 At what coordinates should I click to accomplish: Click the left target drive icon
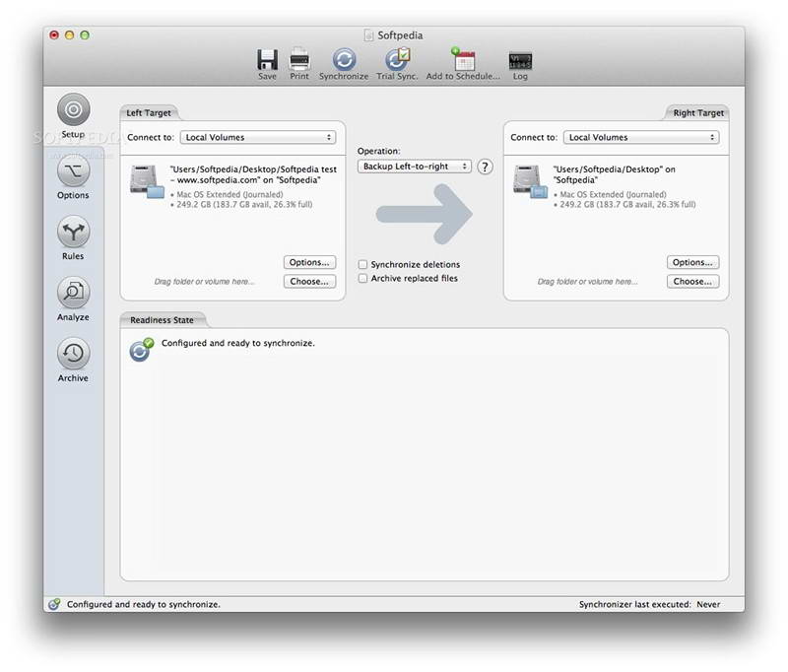[x=147, y=182]
